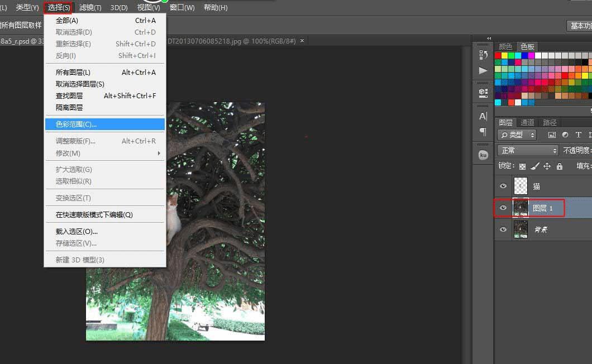Viewport: 592px width, 364px height.
Task: Lock all padlock icon
Action: coord(560,166)
